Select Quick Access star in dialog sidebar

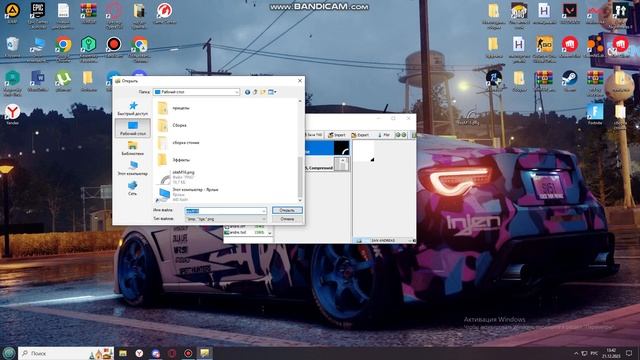pyautogui.click(x=133, y=109)
